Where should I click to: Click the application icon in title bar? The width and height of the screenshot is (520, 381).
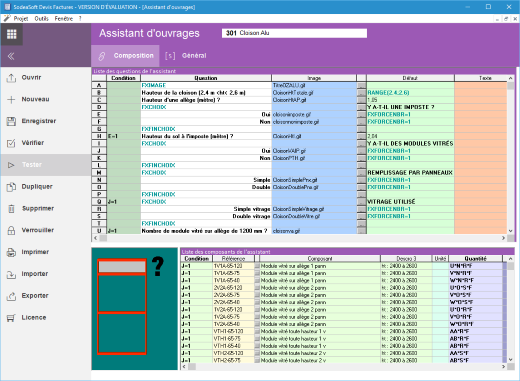pyautogui.click(x=7, y=7)
